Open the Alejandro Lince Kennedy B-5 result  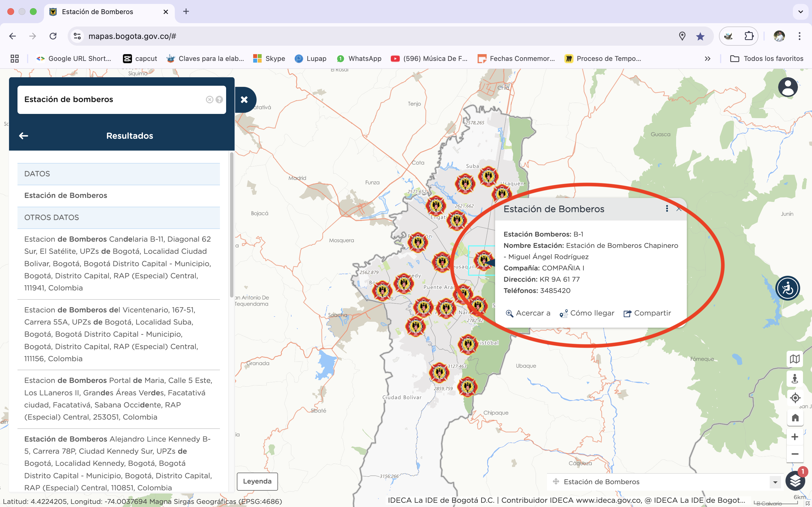[x=119, y=463]
